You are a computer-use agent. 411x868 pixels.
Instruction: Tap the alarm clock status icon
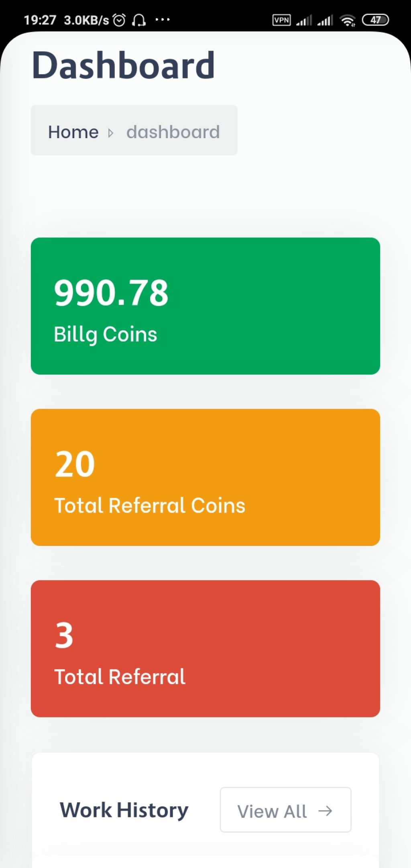pyautogui.click(x=119, y=20)
